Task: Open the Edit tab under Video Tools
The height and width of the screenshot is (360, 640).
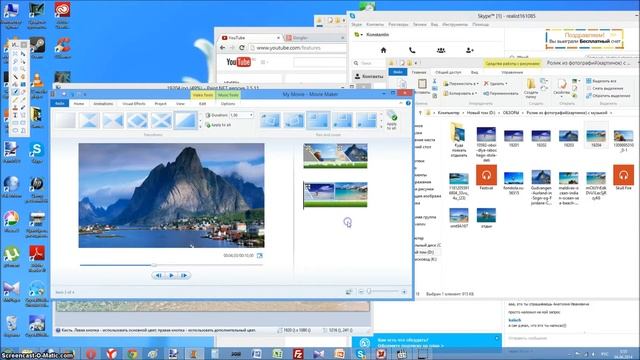Action: (x=202, y=104)
